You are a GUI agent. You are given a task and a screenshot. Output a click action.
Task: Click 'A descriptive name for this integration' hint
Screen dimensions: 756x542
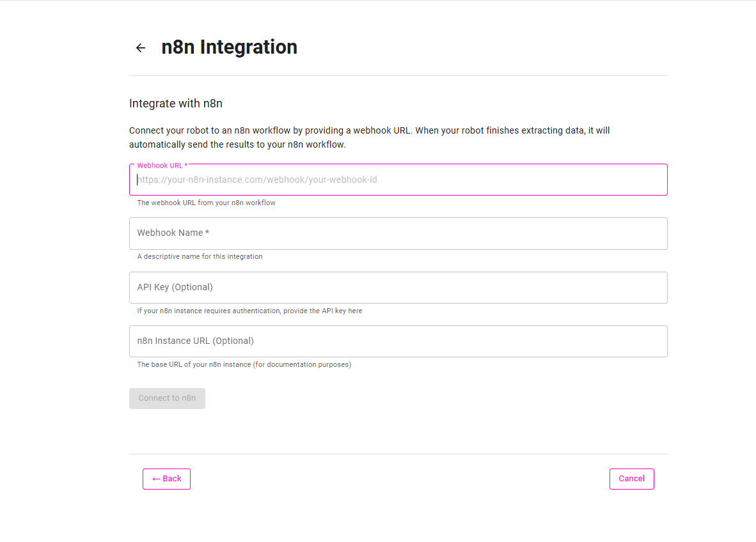coord(200,257)
